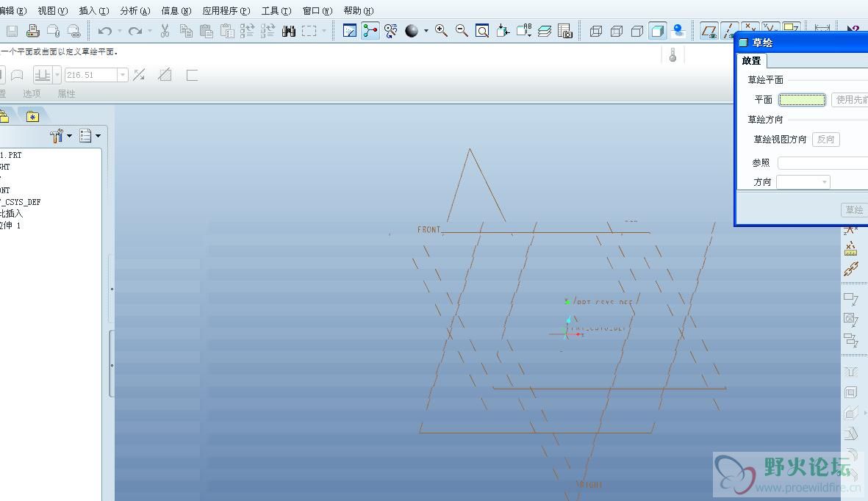Open the 信息 menu
Image resolution: width=868 pixels, height=501 pixels.
click(176, 10)
